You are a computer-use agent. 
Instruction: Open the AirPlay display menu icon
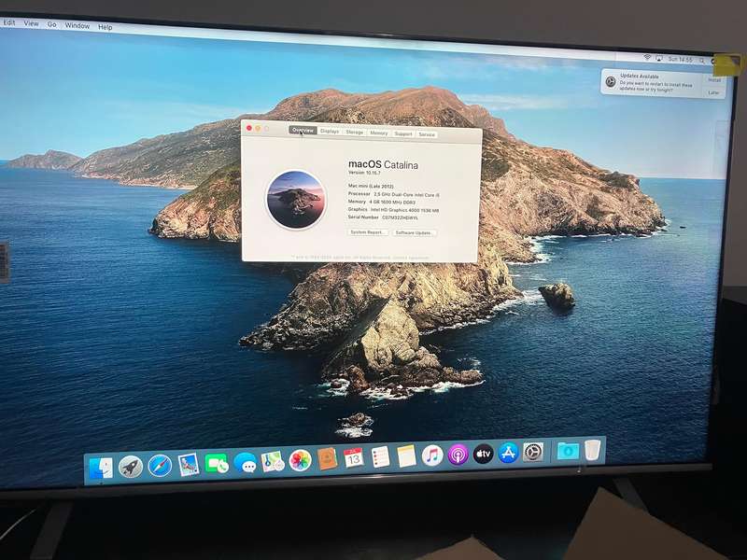[659, 58]
